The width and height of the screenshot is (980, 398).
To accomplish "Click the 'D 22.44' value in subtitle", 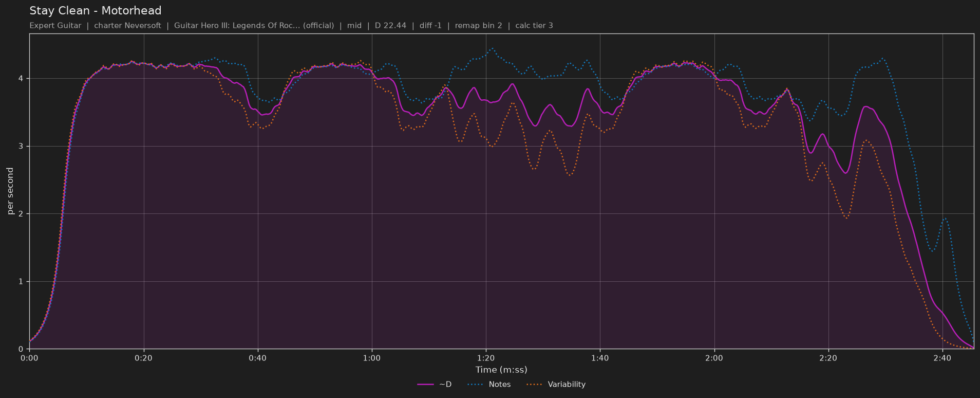I will [x=390, y=26].
